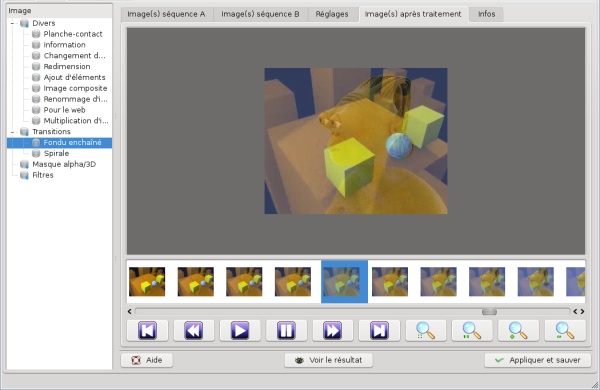Image resolution: width=600 pixels, height=390 pixels.
Task: Click the Aide help button
Action: (147, 360)
